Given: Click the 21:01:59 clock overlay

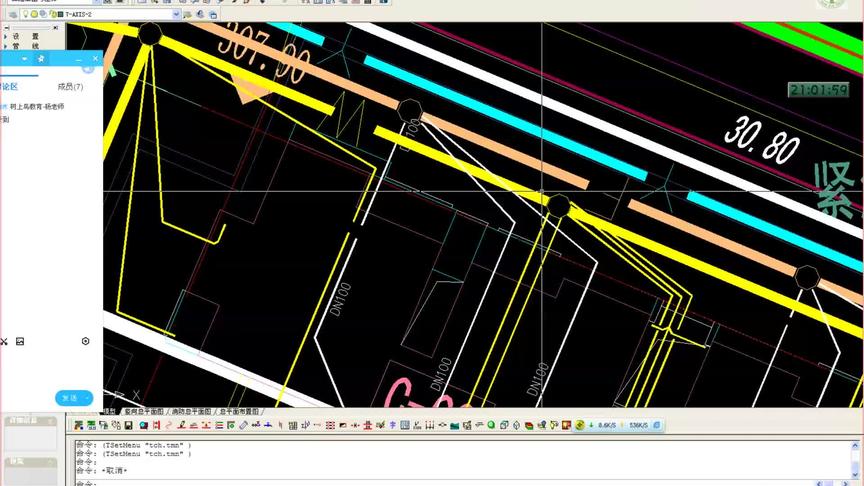Looking at the screenshot, I should click(x=818, y=90).
